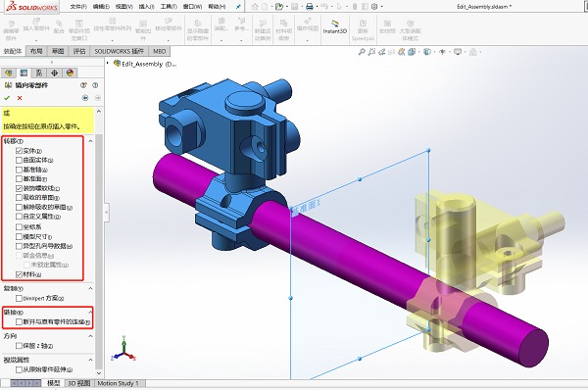The height and width of the screenshot is (390, 588).
Task: Open the 窗口(W) menu
Action: 192,7
